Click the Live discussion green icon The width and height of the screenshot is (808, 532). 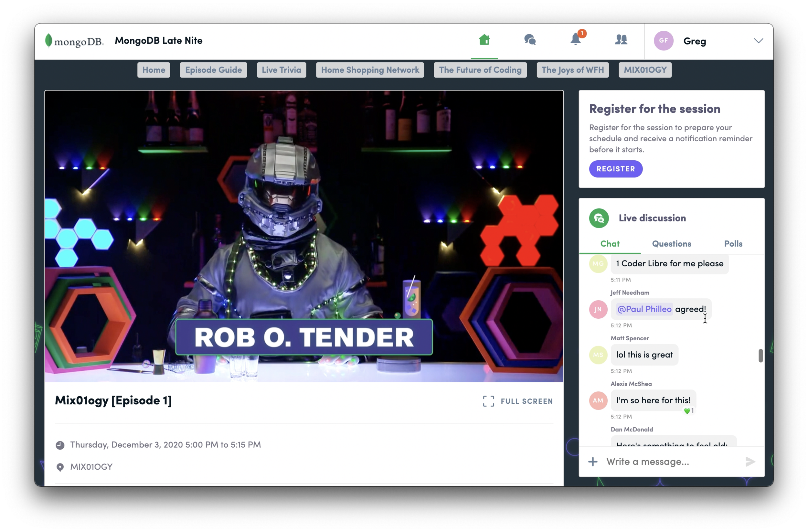599,218
